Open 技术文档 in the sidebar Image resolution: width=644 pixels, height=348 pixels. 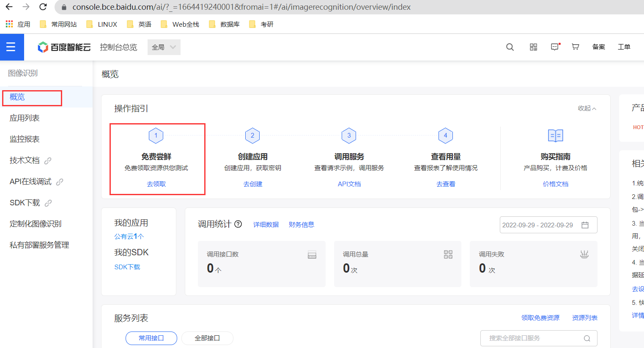pos(25,160)
